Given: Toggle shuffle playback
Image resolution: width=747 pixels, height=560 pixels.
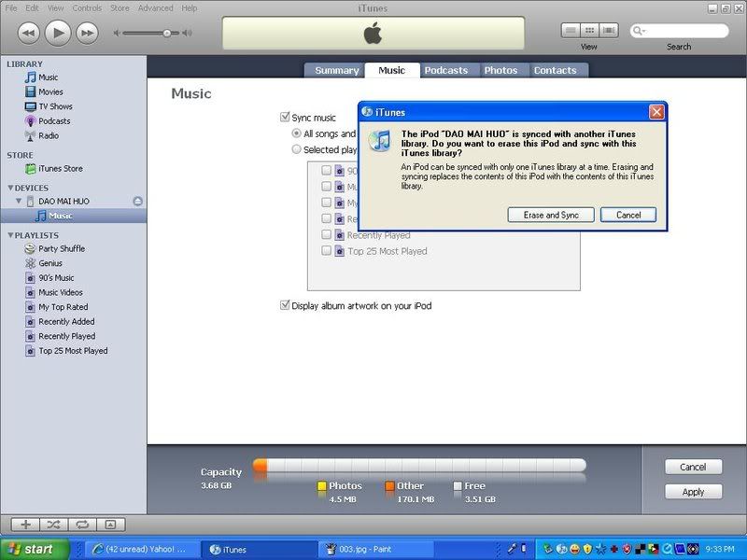Looking at the screenshot, I should coord(54,525).
